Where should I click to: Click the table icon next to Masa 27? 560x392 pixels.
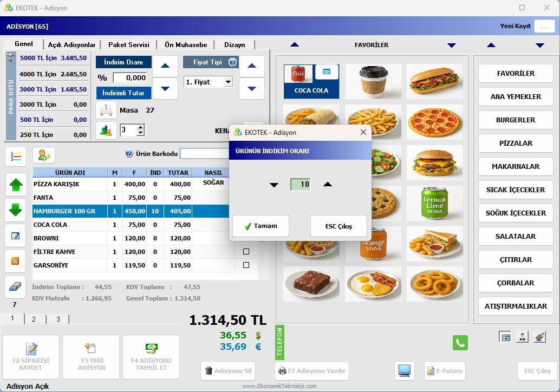[106, 110]
